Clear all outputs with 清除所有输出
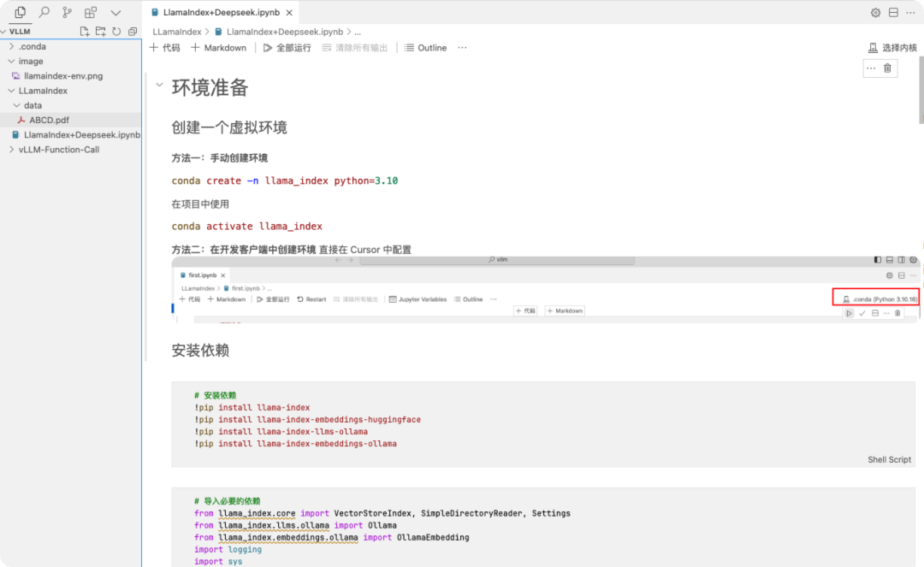Image resolution: width=924 pixels, height=567 pixels. point(355,48)
